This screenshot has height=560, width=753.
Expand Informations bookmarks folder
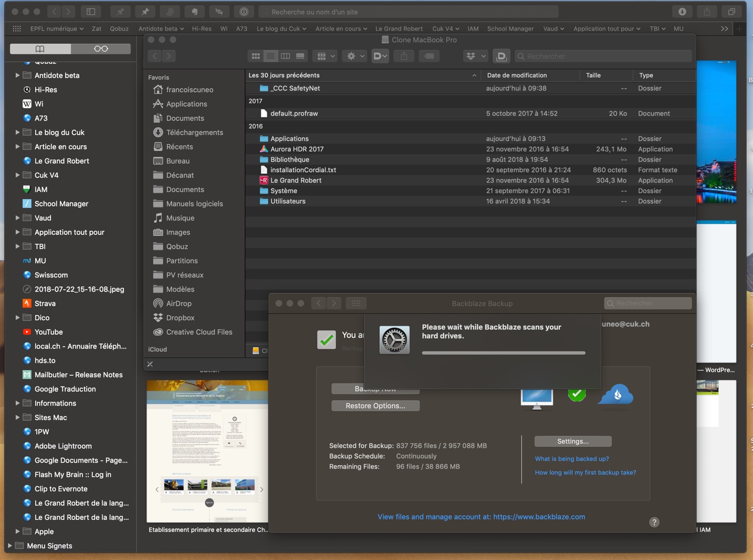pyautogui.click(x=17, y=403)
